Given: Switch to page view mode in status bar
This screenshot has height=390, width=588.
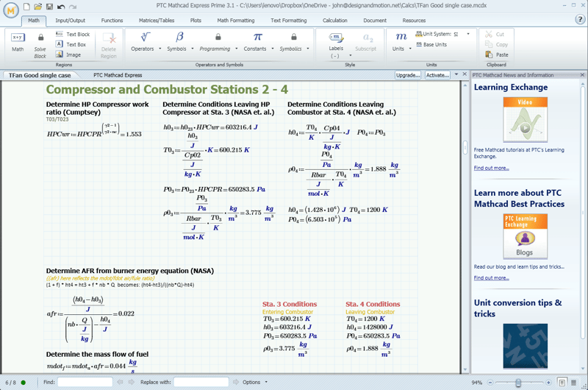Looking at the screenshot, I should [562, 383].
